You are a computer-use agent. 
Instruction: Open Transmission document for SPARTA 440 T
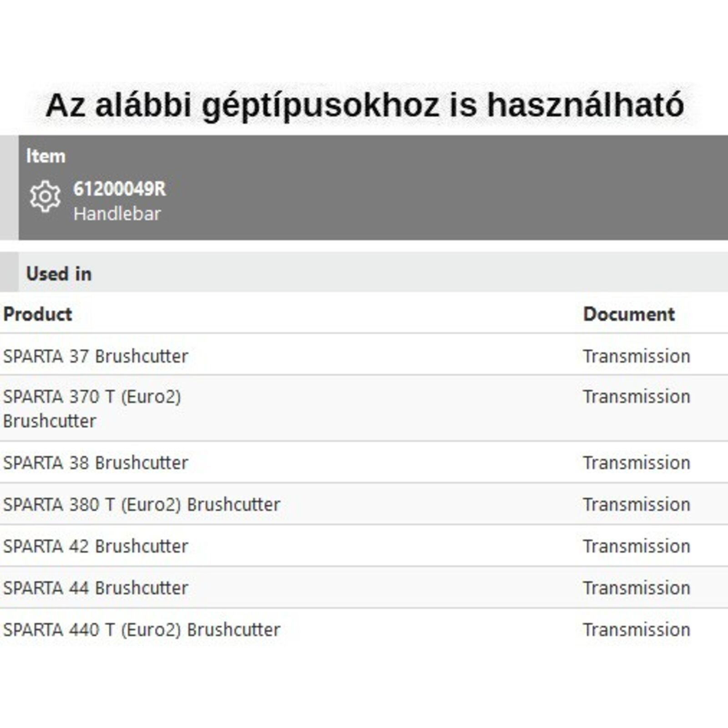tap(637, 630)
